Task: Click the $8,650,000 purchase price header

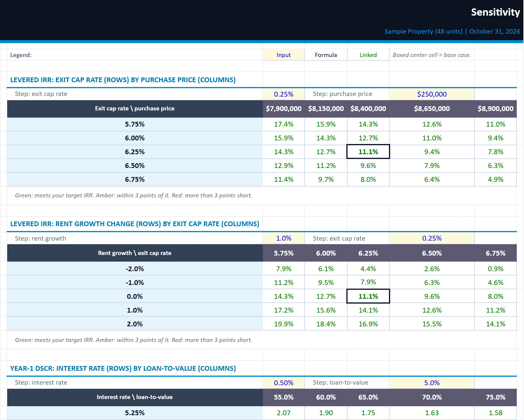Action: click(x=432, y=109)
